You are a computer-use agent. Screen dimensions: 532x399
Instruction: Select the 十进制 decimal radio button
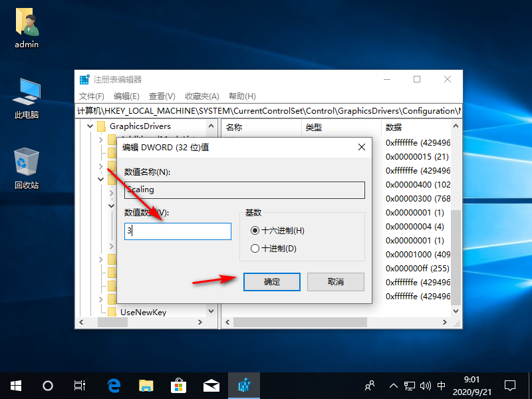pos(255,249)
